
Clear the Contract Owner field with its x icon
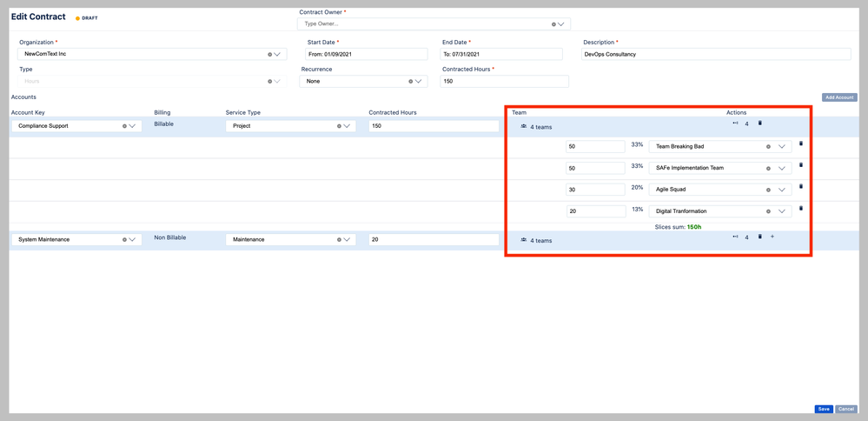(553, 24)
